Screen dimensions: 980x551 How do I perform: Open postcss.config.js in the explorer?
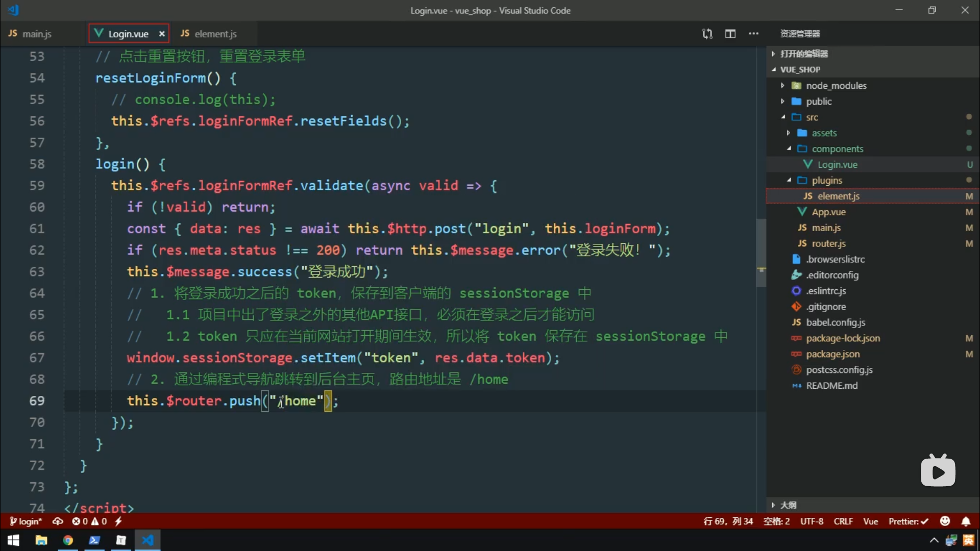(x=873, y=370)
